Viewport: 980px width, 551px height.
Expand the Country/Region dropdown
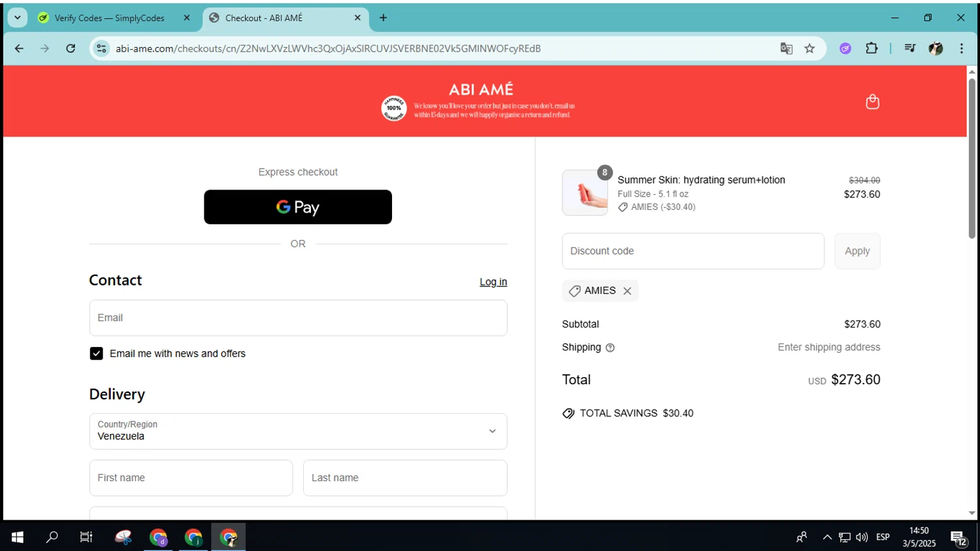pyautogui.click(x=298, y=431)
